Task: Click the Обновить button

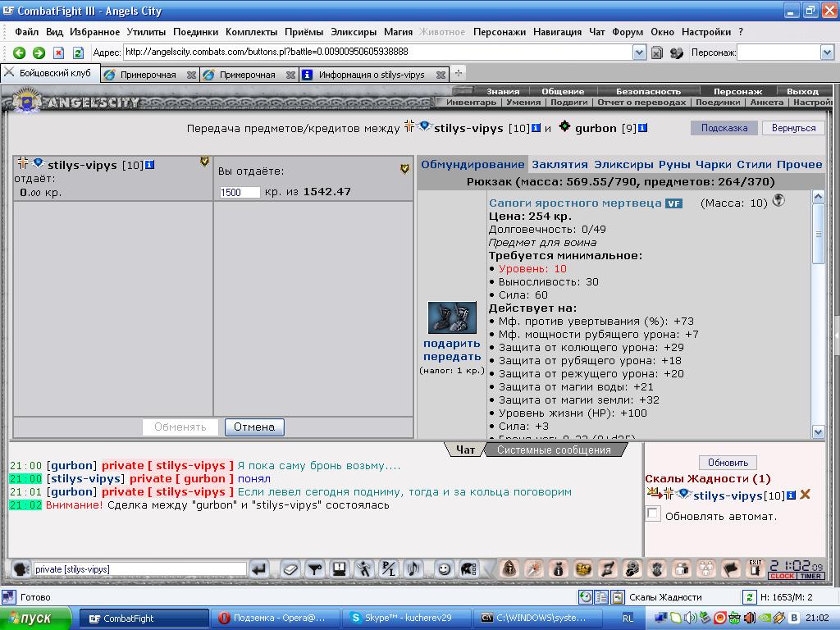Action: [728, 463]
